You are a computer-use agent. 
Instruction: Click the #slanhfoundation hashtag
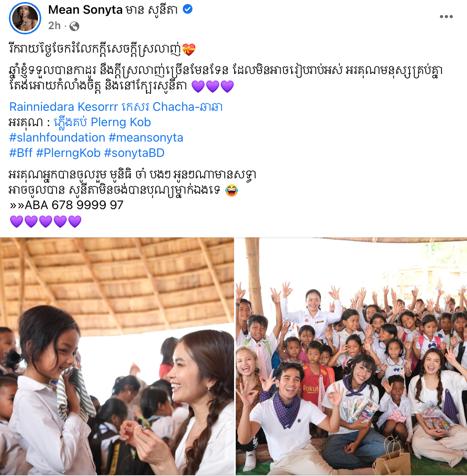click(57, 138)
